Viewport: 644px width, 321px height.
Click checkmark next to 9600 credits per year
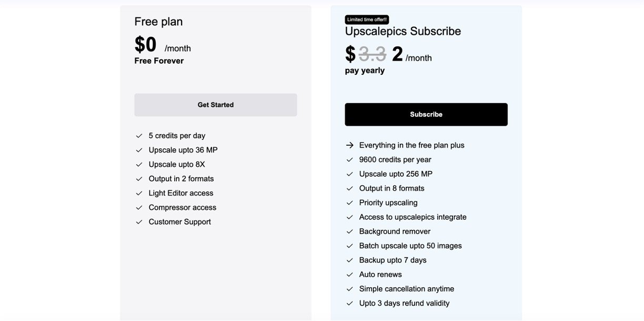[x=349, y=159]
